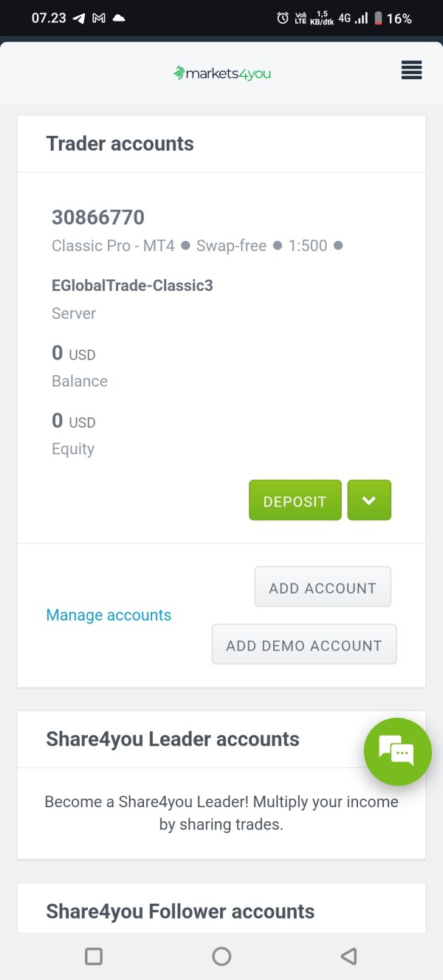Tap the Telegram notification icon
443x980 pixels.
point(79,18)
